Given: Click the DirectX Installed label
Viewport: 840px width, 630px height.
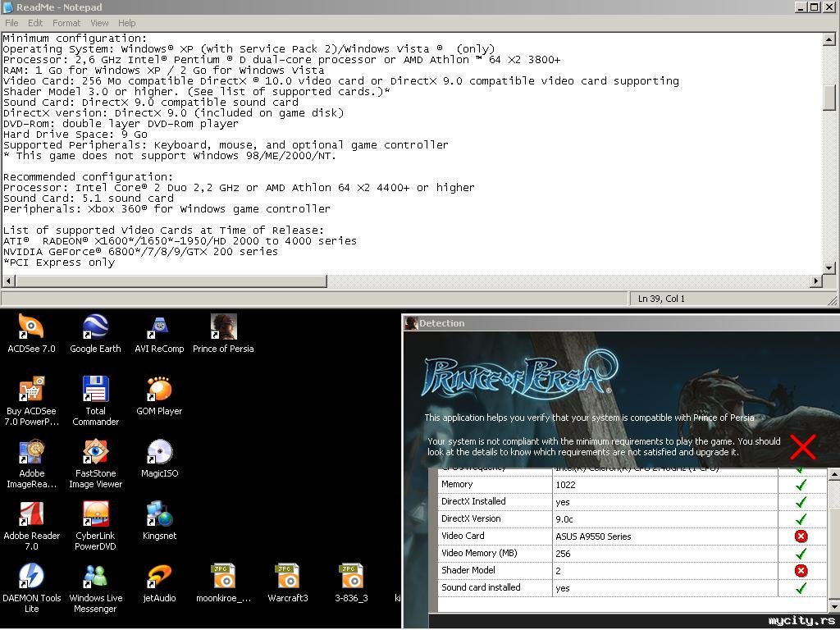Looking at the screenshot, I should click(473, 501).
